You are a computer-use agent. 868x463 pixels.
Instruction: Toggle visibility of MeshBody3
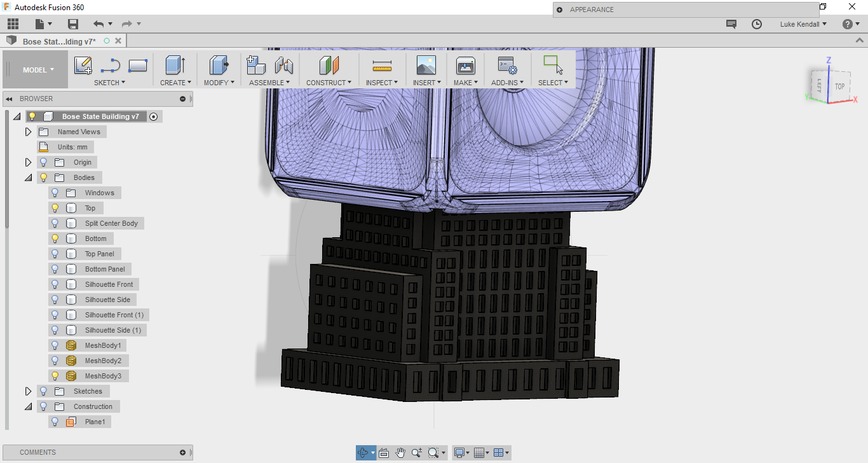coord(55,376)
